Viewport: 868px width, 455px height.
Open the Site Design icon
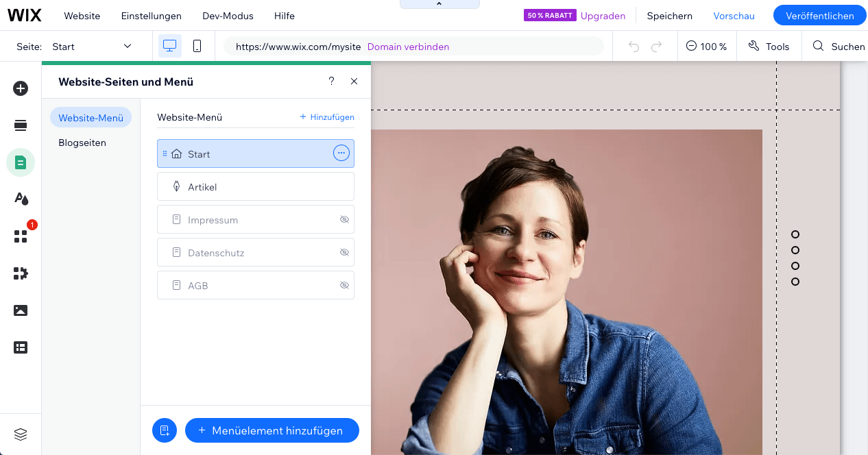21,199
